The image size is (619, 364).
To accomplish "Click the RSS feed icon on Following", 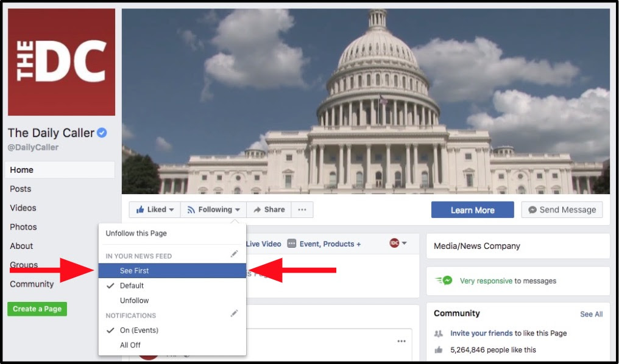I will click(191, 210).
